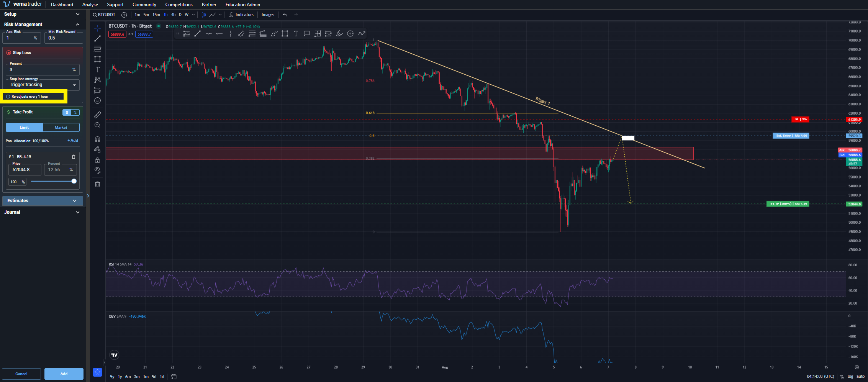Delete take profit #1 with trash icon
Image resolution: width=868 pixels, height=382 pixels.
(74, 157)
